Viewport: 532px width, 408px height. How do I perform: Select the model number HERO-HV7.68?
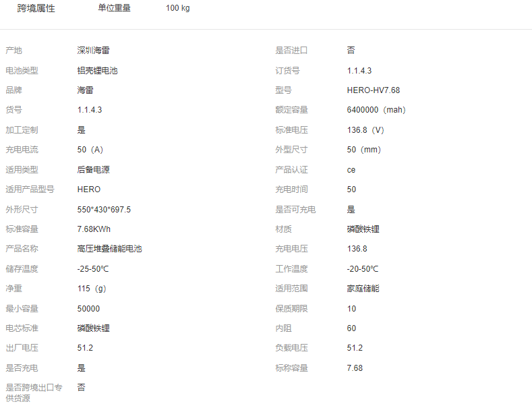coord(374,90)
